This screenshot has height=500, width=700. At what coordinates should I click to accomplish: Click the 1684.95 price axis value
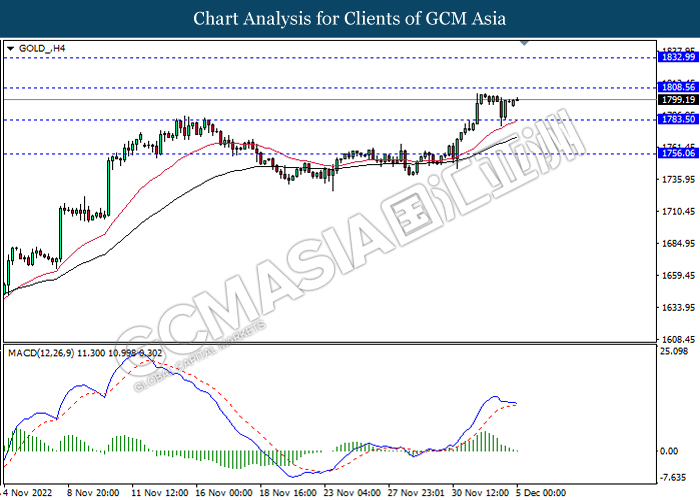click(x=678, y=243)
